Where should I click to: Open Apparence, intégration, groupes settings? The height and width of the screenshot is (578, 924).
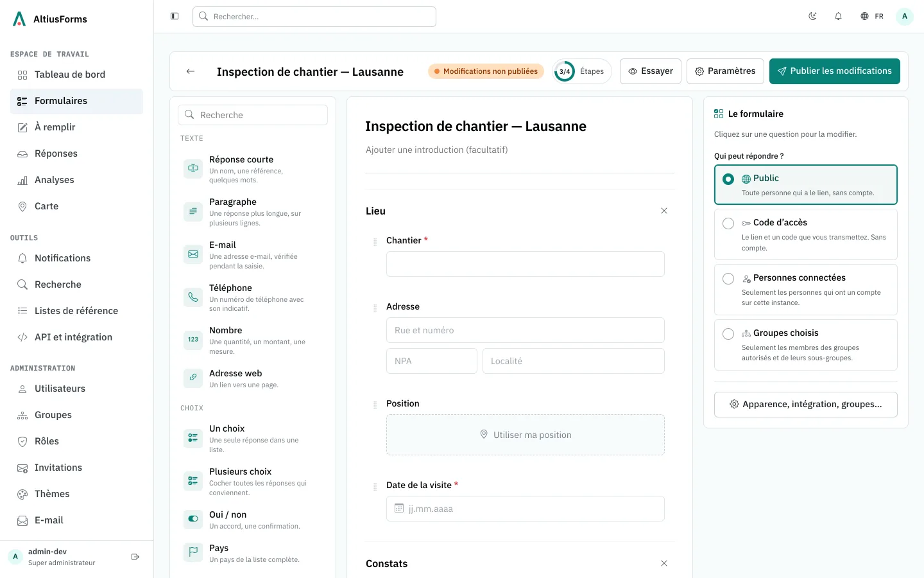806,405
